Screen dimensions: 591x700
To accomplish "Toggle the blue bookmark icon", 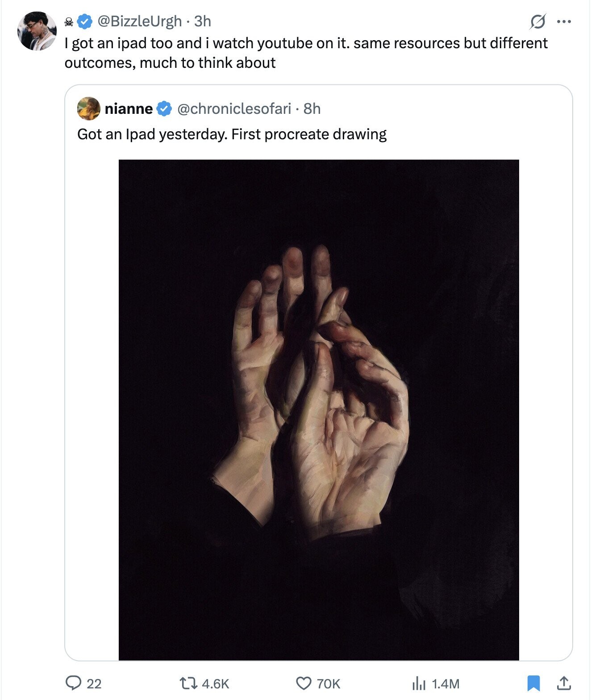I will pos(534,683).
